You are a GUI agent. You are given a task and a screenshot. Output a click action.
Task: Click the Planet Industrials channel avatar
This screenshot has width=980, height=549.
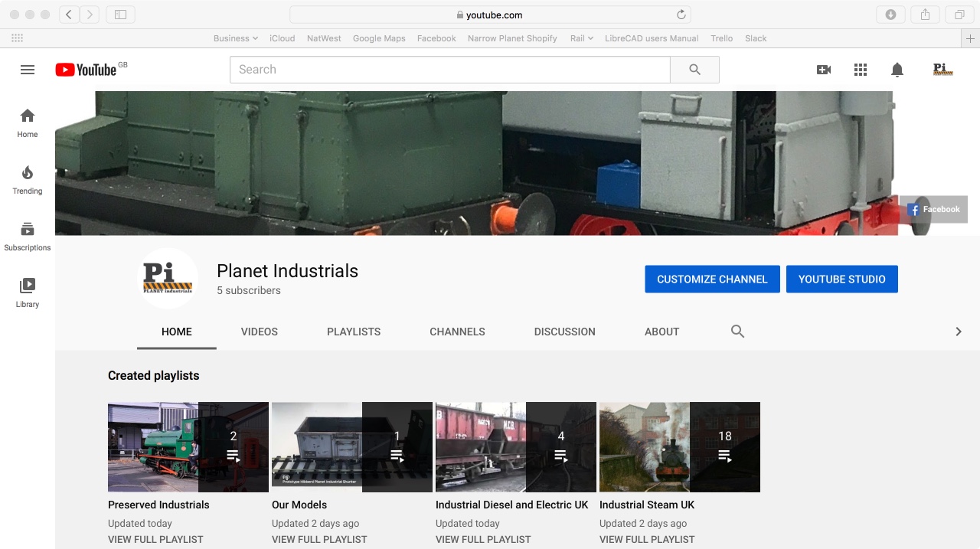[x=168, y=279]
